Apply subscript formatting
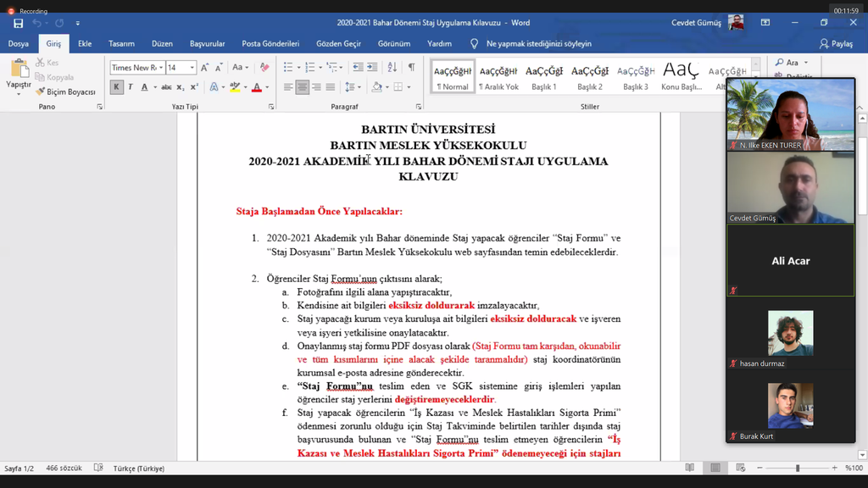868x488 pixels. 181,87
